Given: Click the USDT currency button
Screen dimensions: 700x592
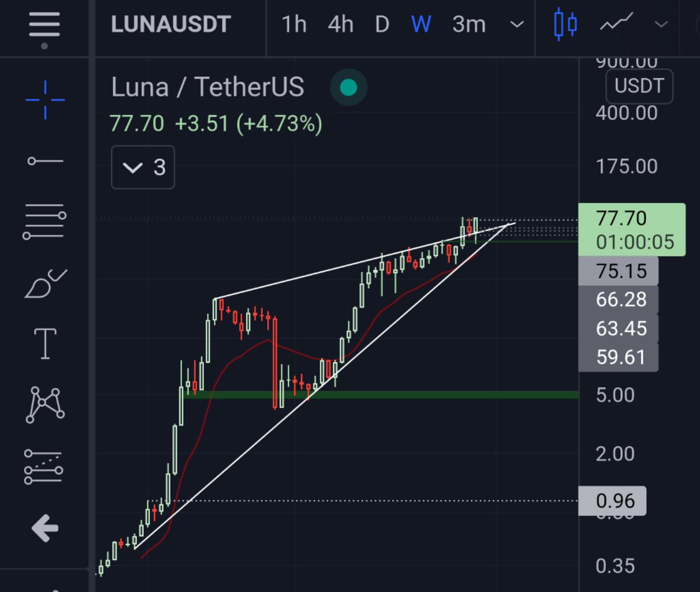Looking at the screenshot, I should tap(639, 86).
